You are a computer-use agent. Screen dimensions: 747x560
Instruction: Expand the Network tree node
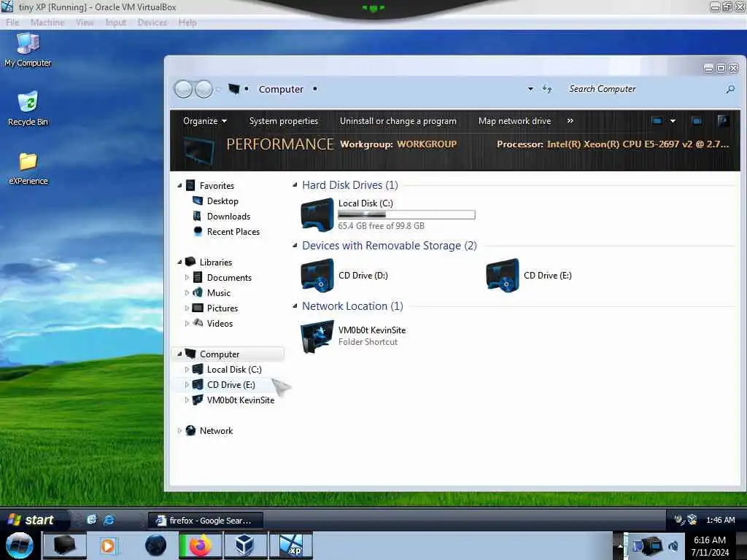(179, 430)
